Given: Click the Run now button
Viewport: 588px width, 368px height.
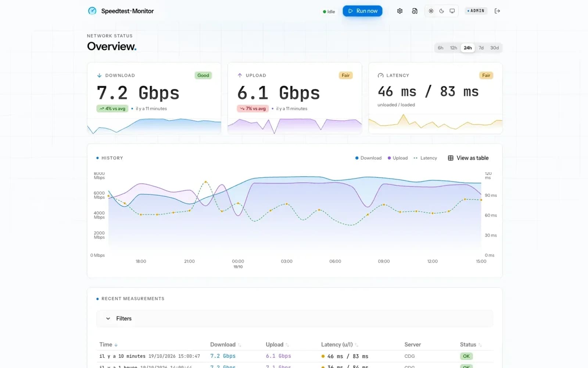Looking at the screenshot, I should [363, 11].
